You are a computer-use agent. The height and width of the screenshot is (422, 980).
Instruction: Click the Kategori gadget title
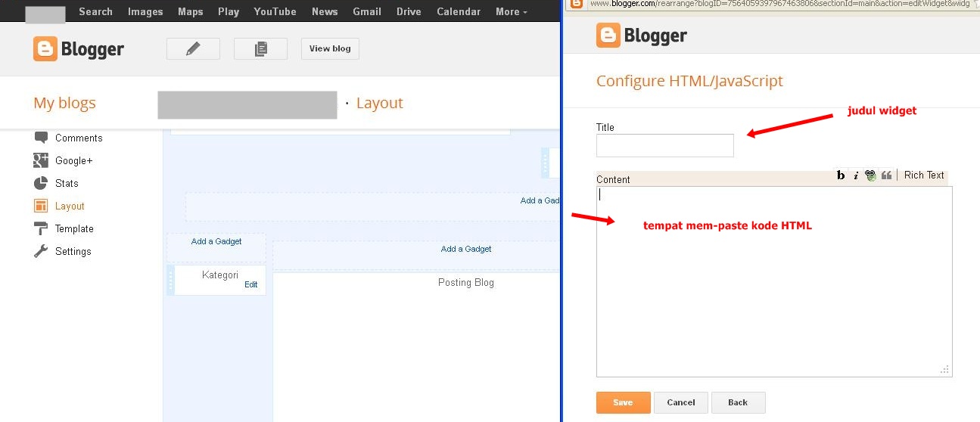tap(220, 275)
